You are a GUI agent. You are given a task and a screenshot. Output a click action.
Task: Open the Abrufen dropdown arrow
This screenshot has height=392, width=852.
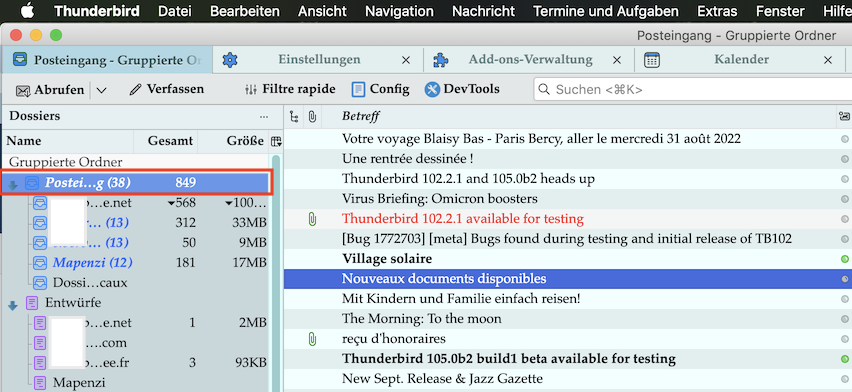tap(102, 90)
